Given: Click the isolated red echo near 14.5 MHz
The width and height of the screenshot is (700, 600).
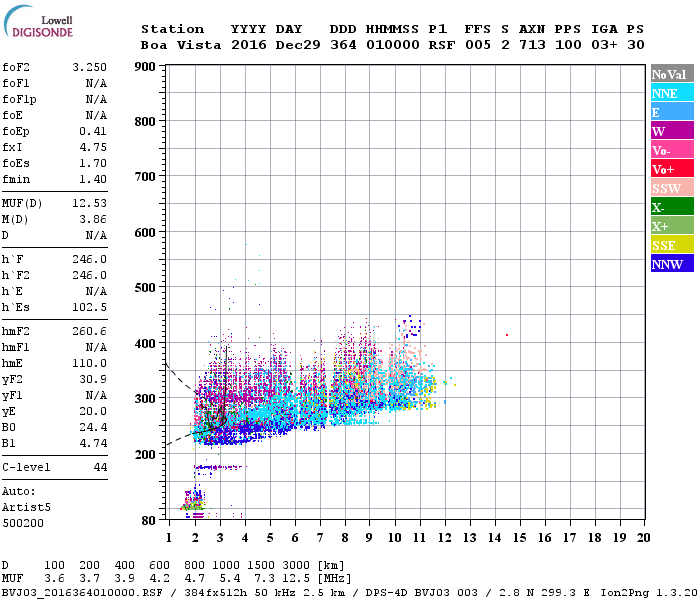Looking at the screenshot, I should click(507, 335).
